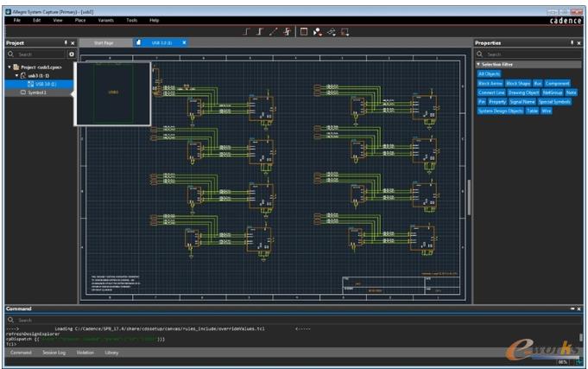
Task: Toggle the Bus selection filter
Action: pos(538,83)
